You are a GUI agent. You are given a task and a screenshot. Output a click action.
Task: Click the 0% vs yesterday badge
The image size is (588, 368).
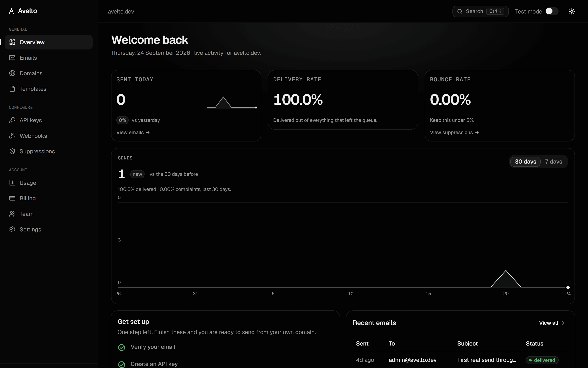click(122, 120)
